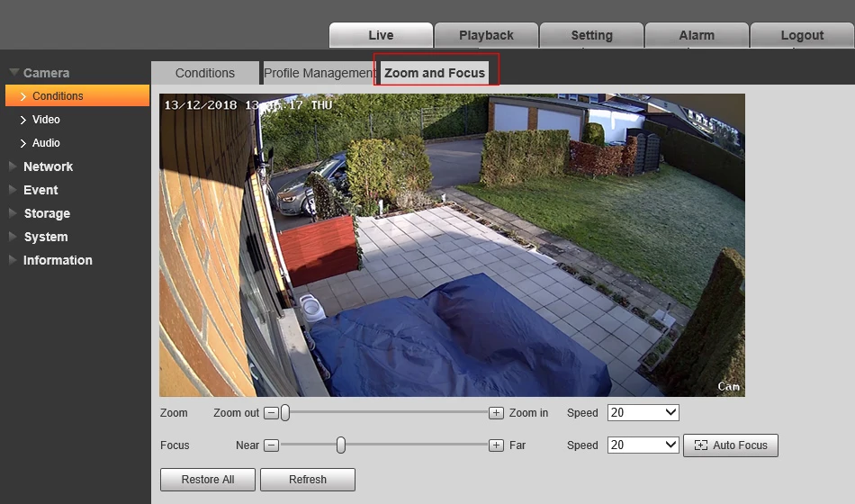The image size is (855, 504).
Task: Click the live camera video preview
Action: pos(452,245)
